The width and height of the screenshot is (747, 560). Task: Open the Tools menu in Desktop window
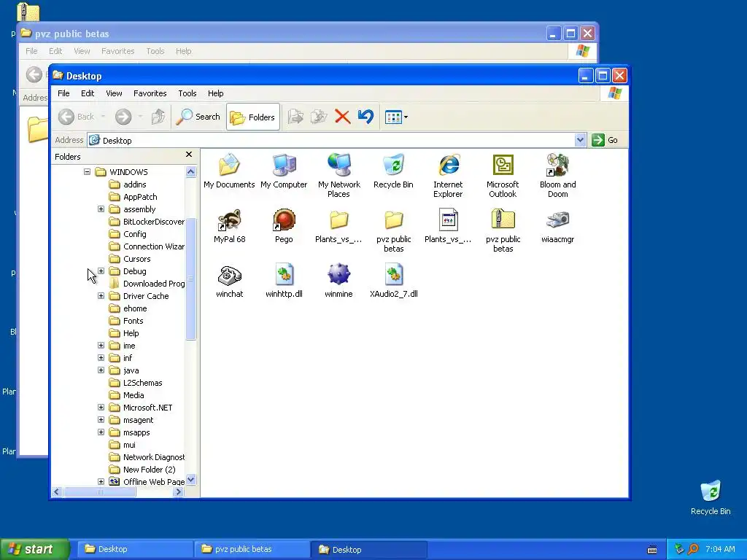(187, 93)
